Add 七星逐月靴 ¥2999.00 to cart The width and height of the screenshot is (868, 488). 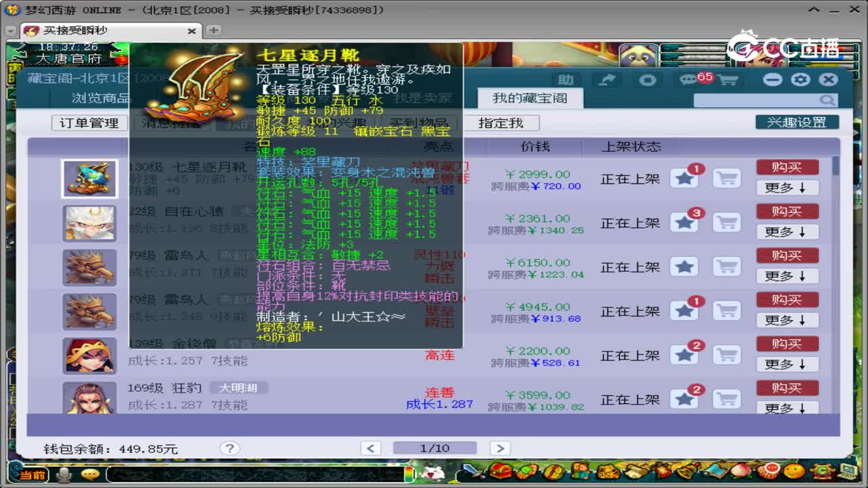(x=727, y=178)
